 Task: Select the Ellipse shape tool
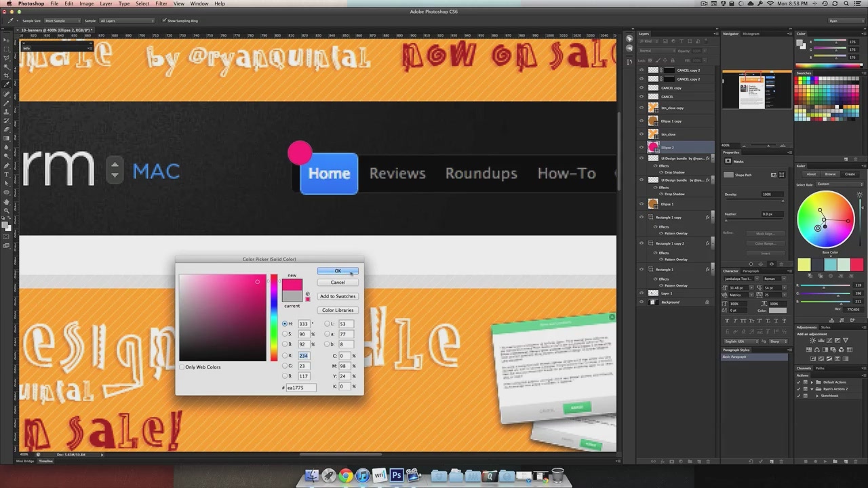7,192
